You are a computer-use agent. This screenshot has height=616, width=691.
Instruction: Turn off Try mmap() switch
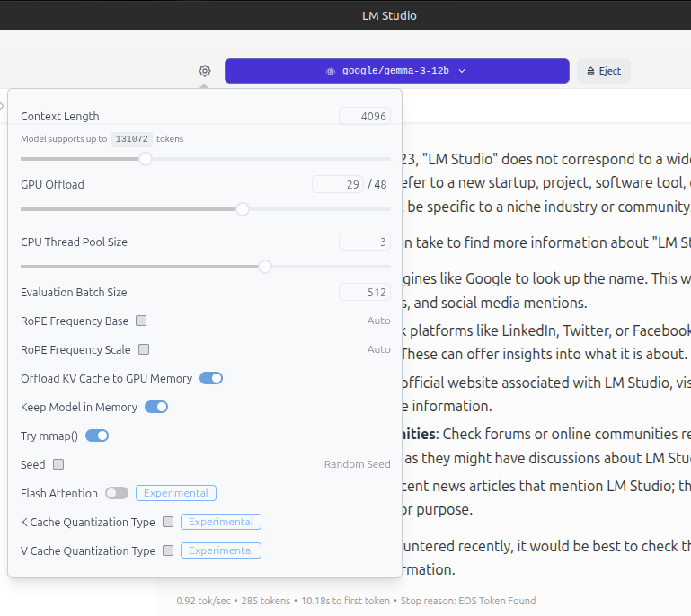click(x=97, y=436)
